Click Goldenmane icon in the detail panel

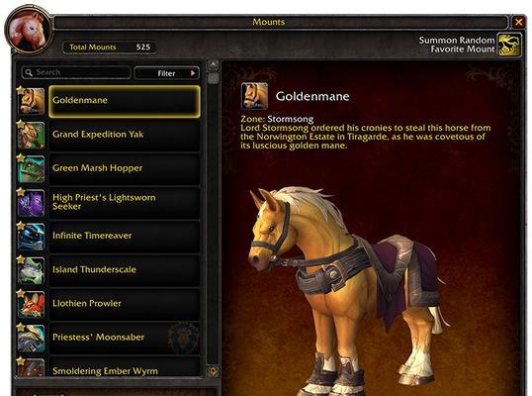(x=254, y=96)
